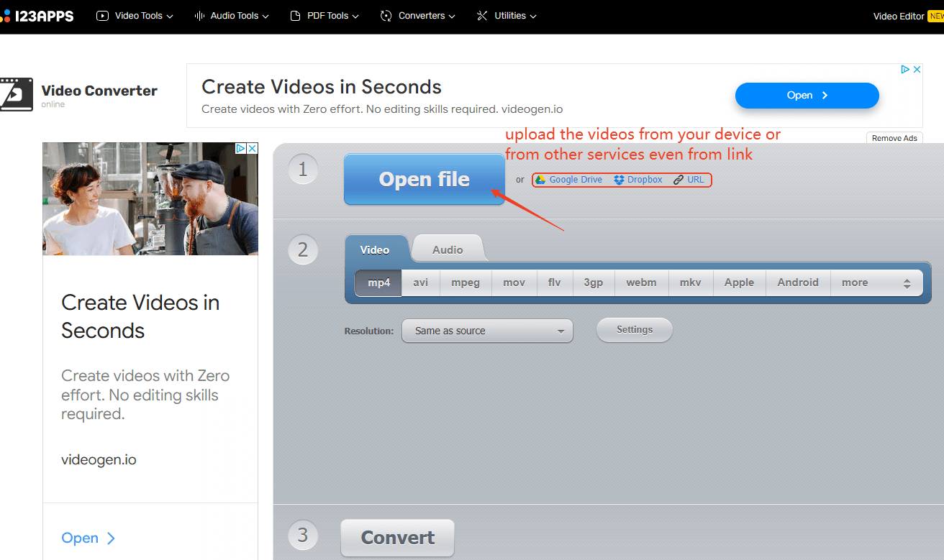Open the Resolution dropdown
Image resolution: width=944 pixels, height=560 pixels.
(x=487, y=331)
